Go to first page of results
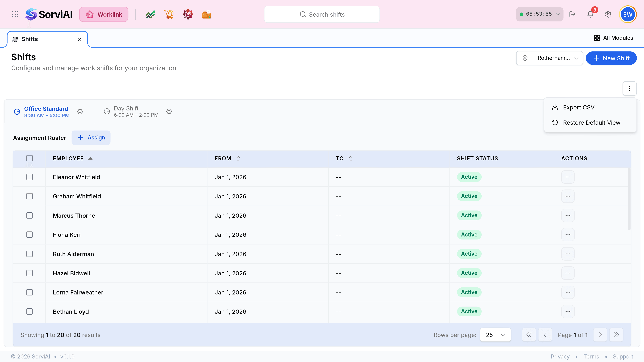Screen dimensions: 644x362 click(x=529, y=335)
